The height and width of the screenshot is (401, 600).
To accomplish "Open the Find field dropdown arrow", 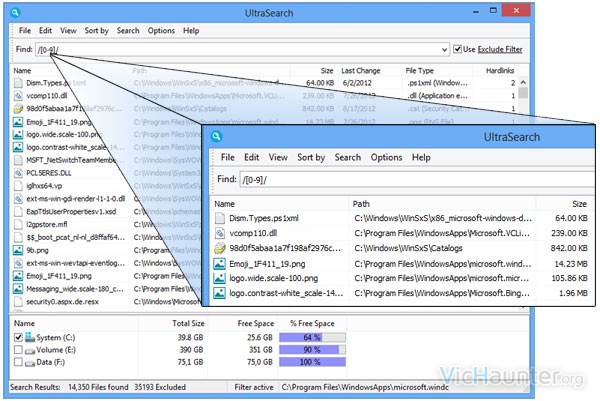I will coord(444,49).
